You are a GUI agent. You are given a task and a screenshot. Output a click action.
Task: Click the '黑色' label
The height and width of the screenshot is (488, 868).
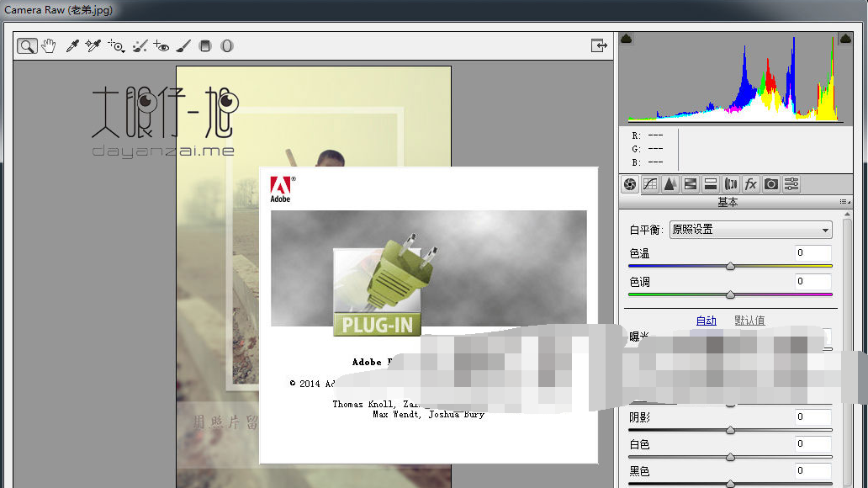tap(639, 471)
